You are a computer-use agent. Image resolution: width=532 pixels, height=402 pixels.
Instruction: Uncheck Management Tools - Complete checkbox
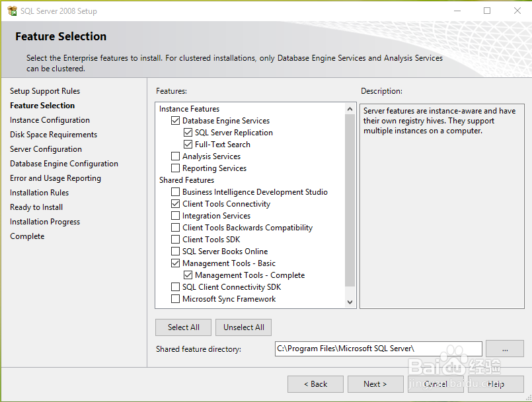[188, 275]
